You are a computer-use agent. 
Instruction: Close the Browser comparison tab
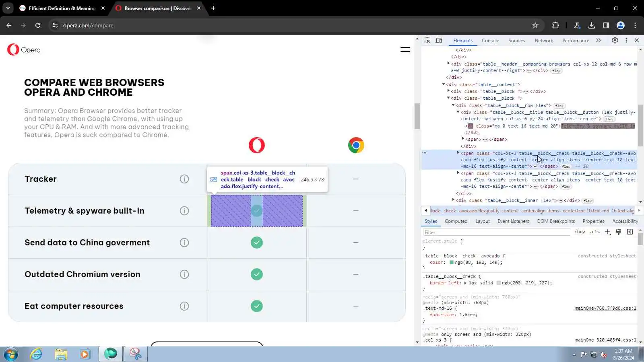point(199,8)
